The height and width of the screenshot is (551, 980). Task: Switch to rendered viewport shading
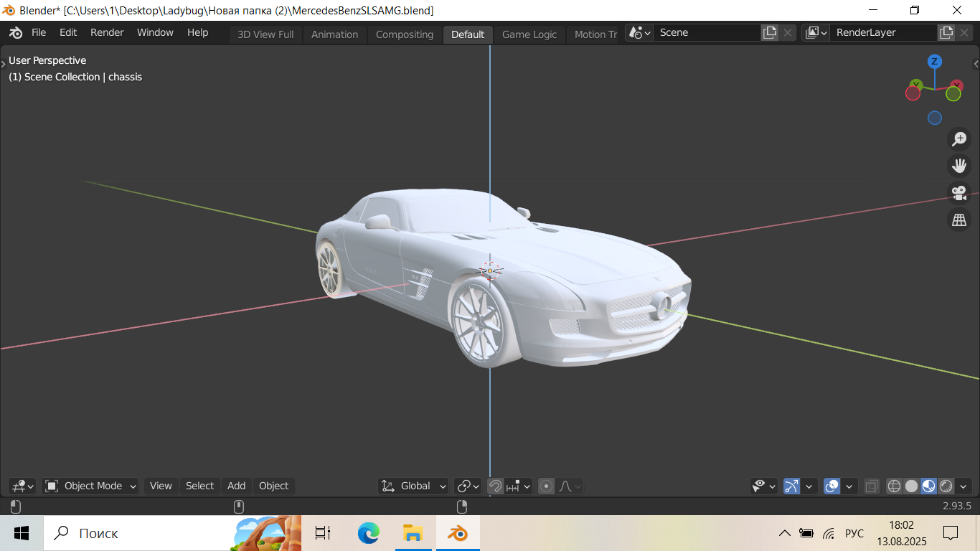pyautogui.click(x=946, y=486)
